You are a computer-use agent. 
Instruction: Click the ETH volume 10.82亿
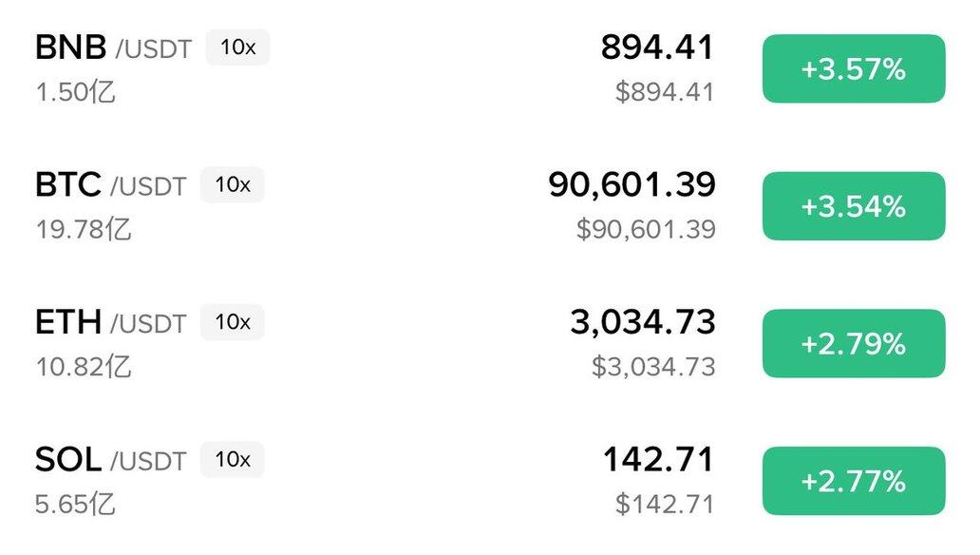pos(84,367)
